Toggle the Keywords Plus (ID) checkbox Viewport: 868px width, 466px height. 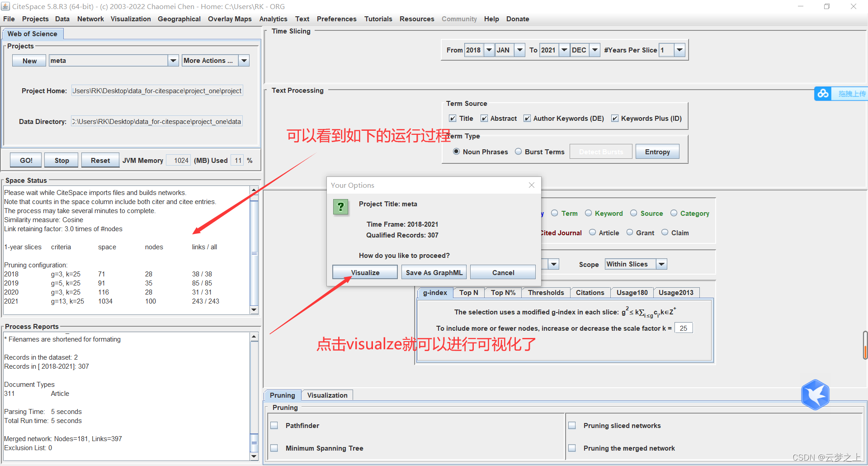(615, 118)
